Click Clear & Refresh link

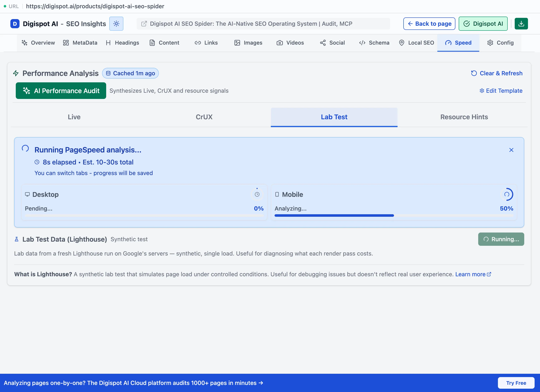[x=497, y=73]
